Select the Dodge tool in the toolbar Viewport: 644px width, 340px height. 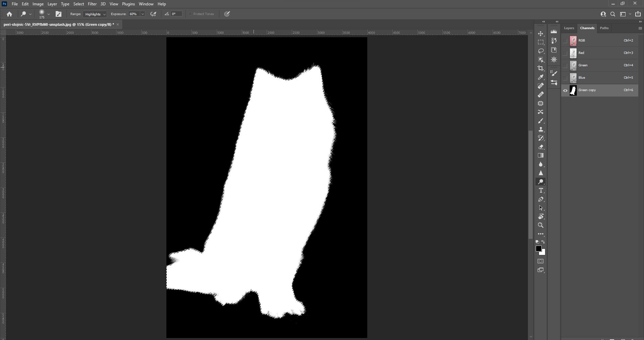click(541, 182)
